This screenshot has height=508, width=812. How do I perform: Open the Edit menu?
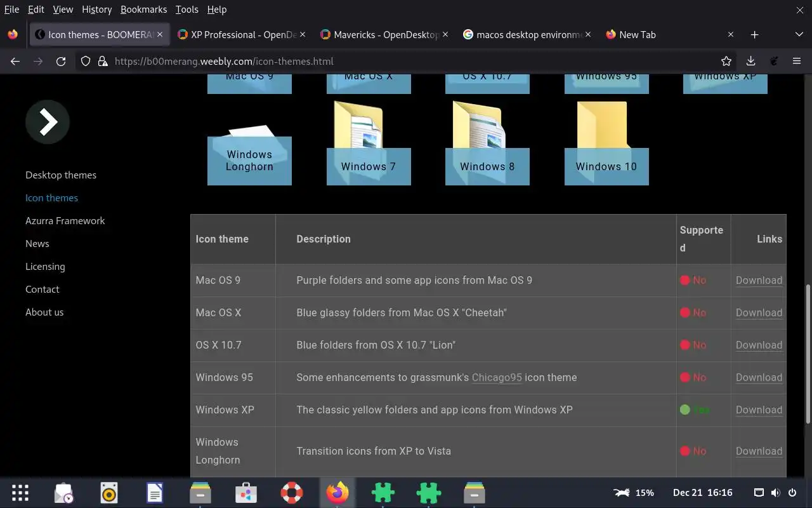click(x=36, y=10)
